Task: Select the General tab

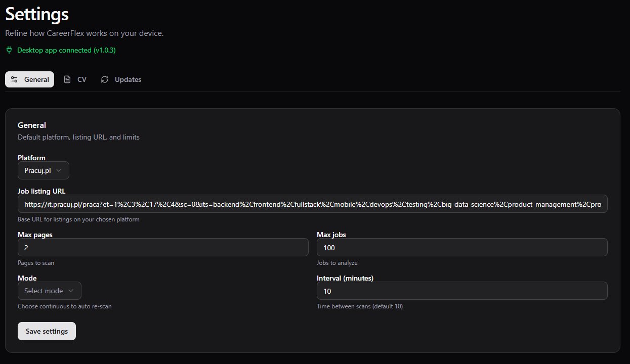Action: (x=29, y=79)
